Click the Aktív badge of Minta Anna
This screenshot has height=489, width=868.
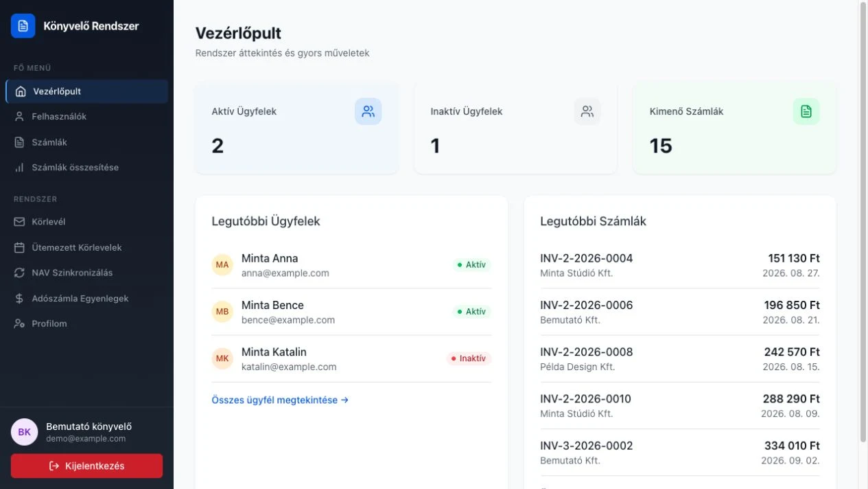(x=471, y=264)
